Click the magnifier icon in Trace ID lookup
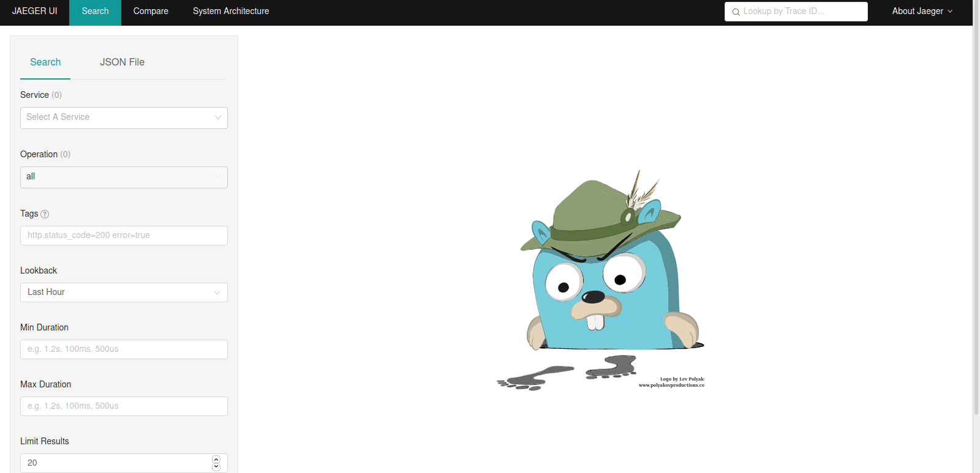980x473 pixels. [736, 12]
